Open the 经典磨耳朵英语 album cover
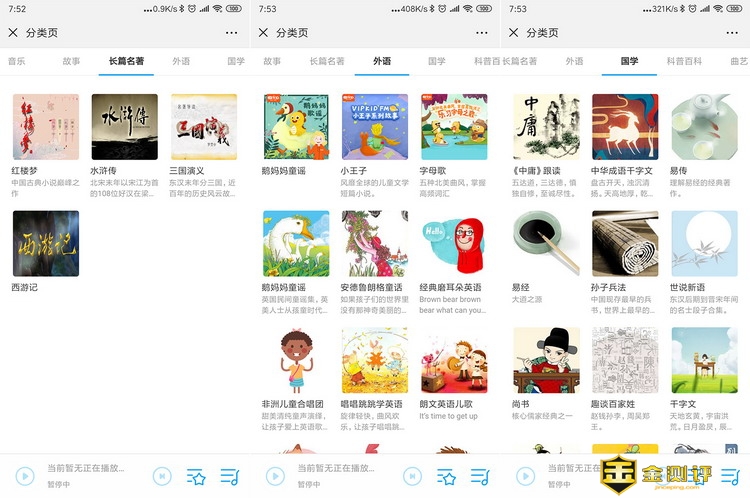 click(454, 243)
